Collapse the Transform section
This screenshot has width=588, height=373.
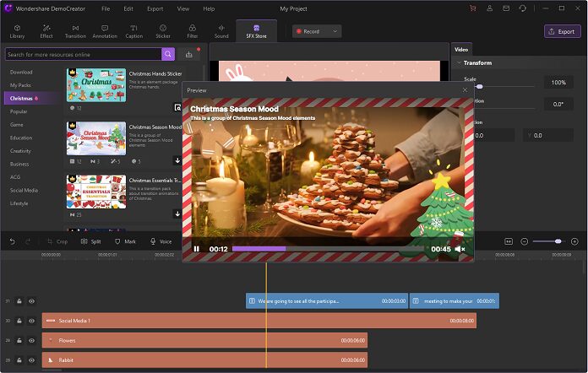click(458, 63)
